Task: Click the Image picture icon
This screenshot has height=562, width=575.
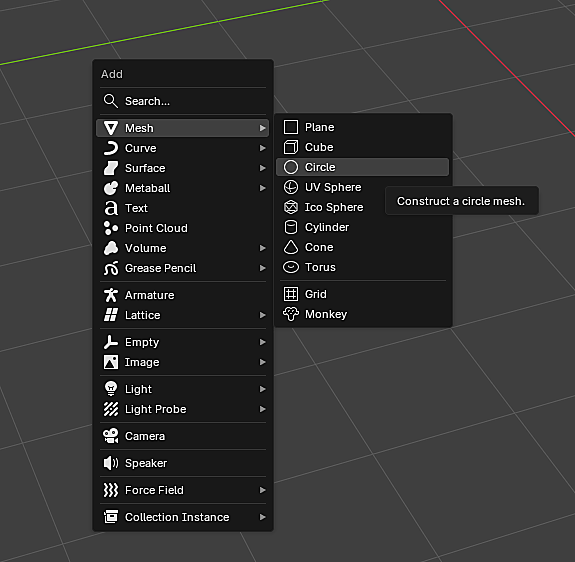Action: [x=111, y=362]
